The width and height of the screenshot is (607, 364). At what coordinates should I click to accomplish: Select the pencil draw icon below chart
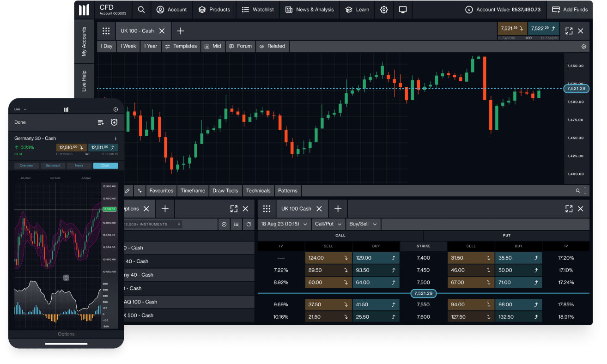(x=127, y=190)
